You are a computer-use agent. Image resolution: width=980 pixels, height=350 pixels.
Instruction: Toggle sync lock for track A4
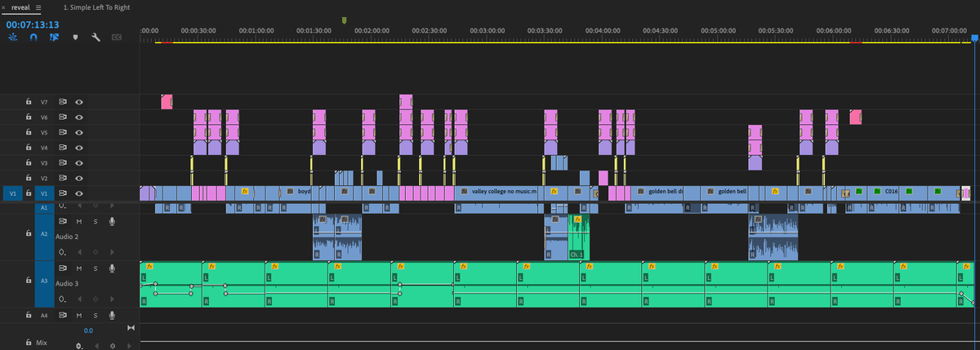63,315
